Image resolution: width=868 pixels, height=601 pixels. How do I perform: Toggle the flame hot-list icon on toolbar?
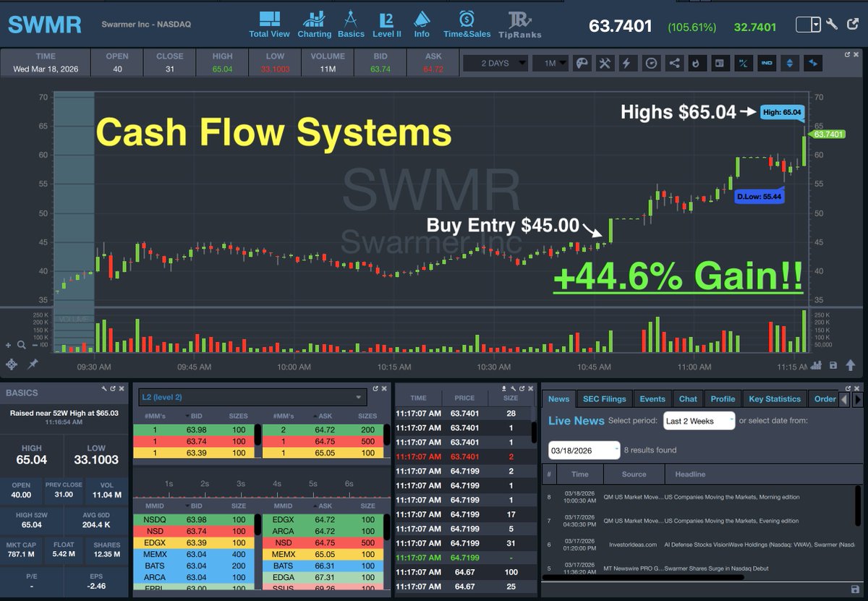click(x=697, y=63)
